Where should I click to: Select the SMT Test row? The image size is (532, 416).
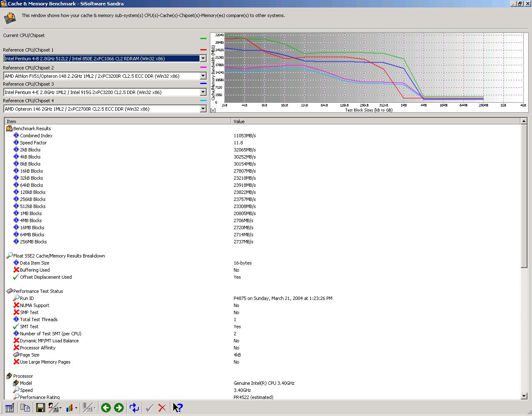point(262,327)
